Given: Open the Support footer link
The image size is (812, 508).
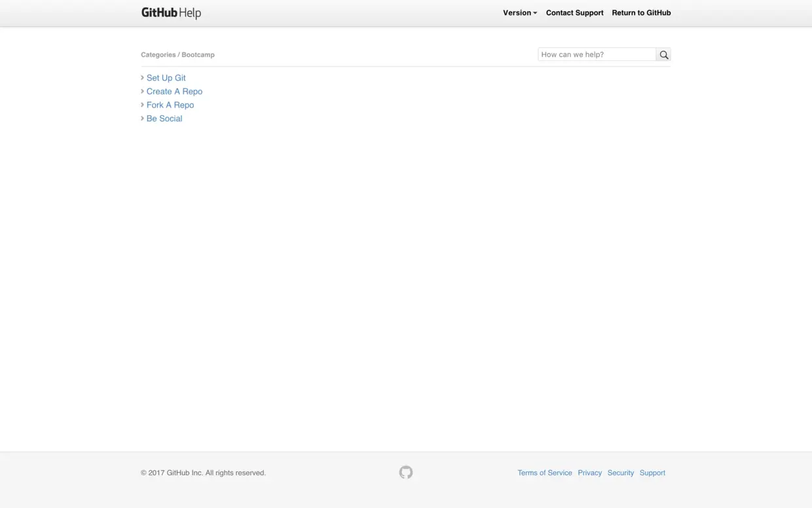Looking at the screenshot, I should (x=652, y=473).
